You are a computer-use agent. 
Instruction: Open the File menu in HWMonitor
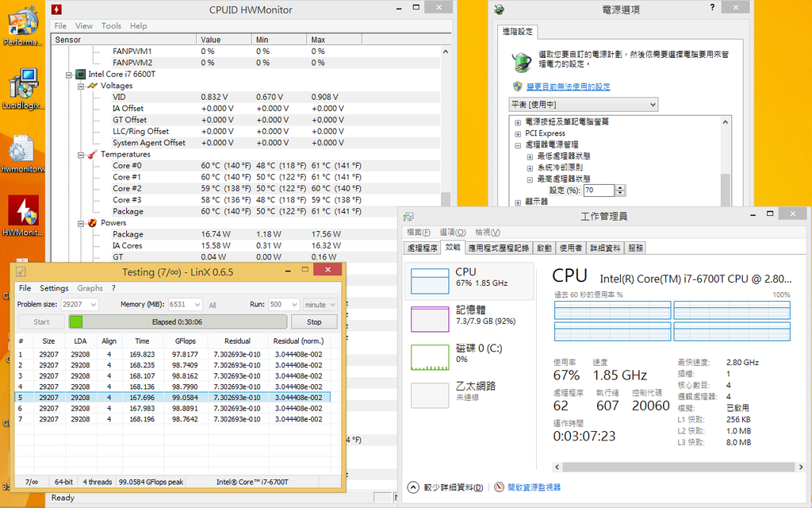(60, 26)
